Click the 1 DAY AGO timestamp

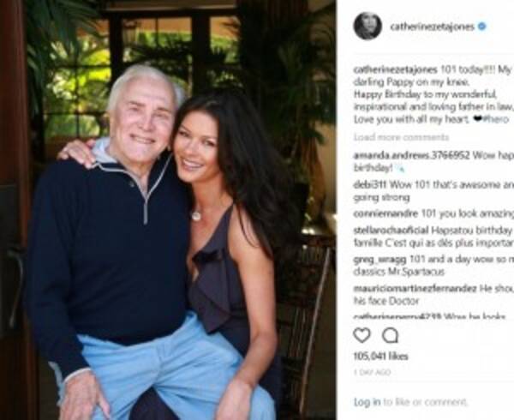[x=371, y=373]
